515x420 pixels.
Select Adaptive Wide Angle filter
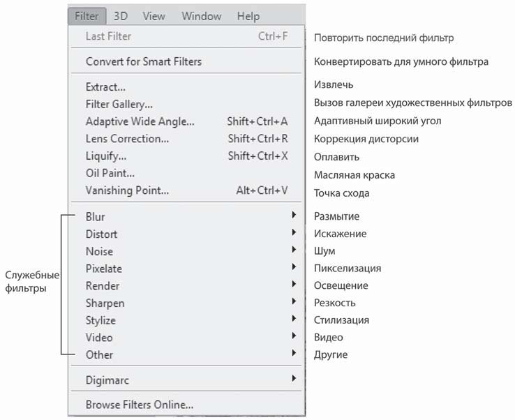tap(140, 121)
